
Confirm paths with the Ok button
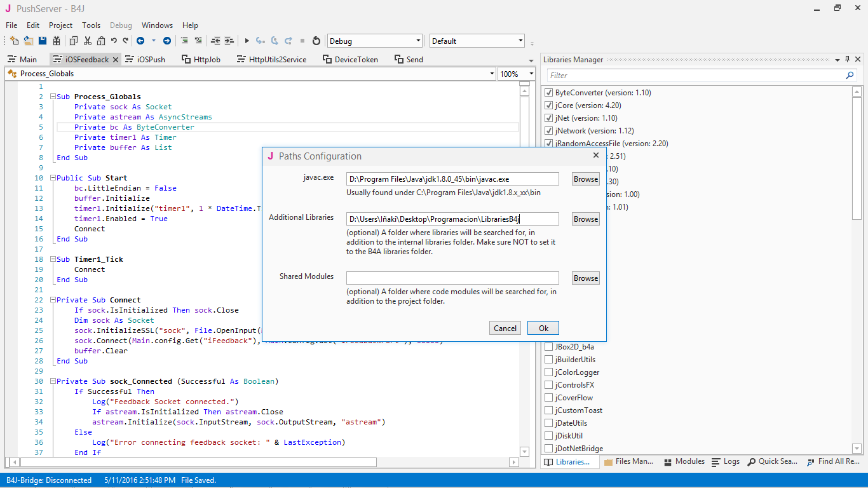pos(543,328)
